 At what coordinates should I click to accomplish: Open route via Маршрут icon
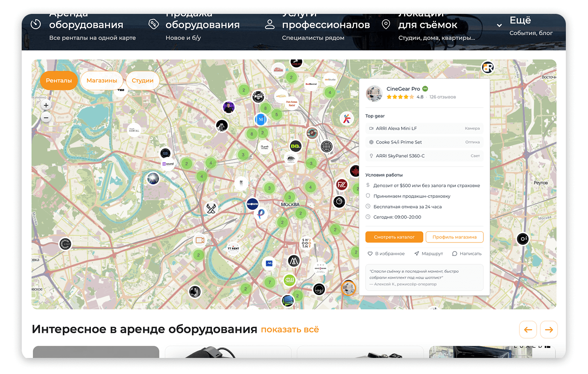click(x=428, y=253)
